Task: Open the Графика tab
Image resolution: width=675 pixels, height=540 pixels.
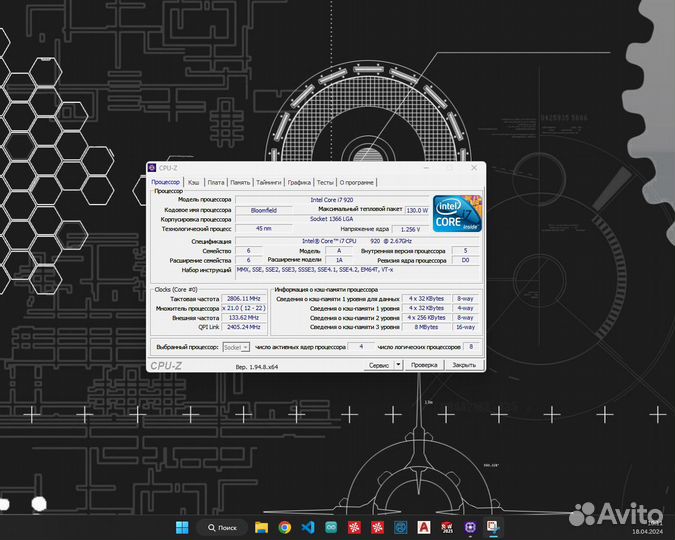Action: (299, 183)
